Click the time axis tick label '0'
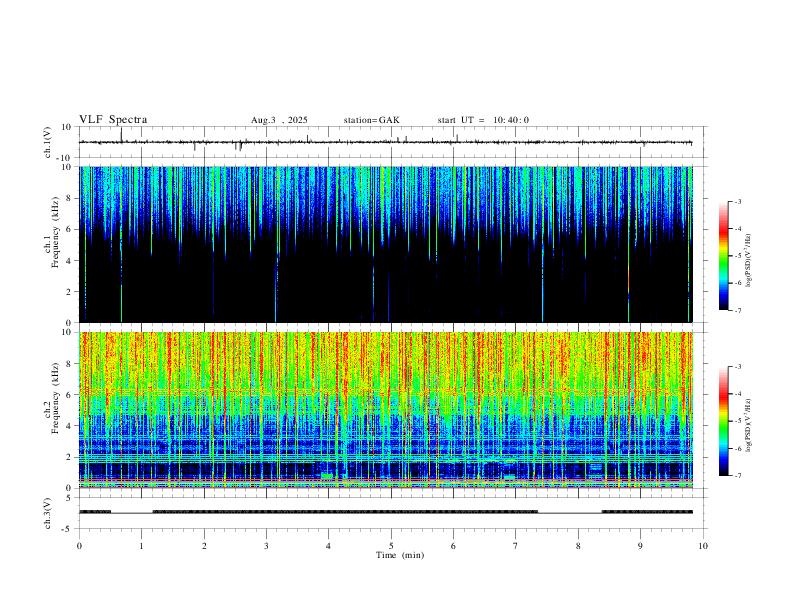 (79, 546)
